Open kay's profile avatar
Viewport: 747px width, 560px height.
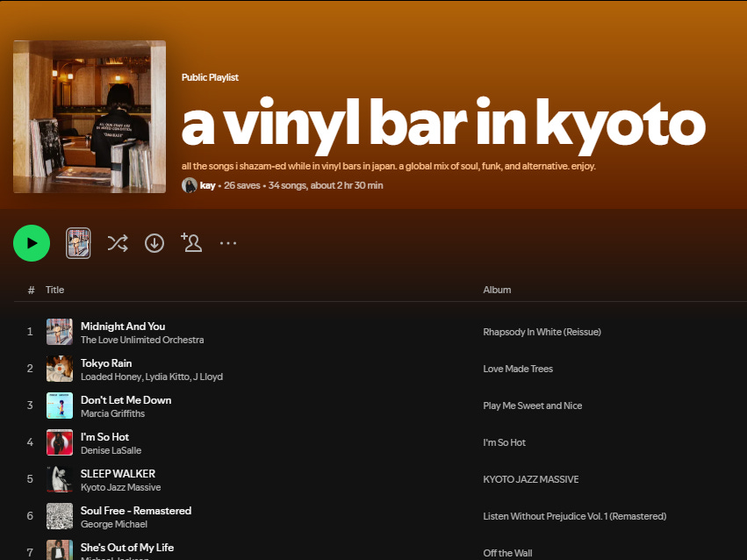point(189,185)
